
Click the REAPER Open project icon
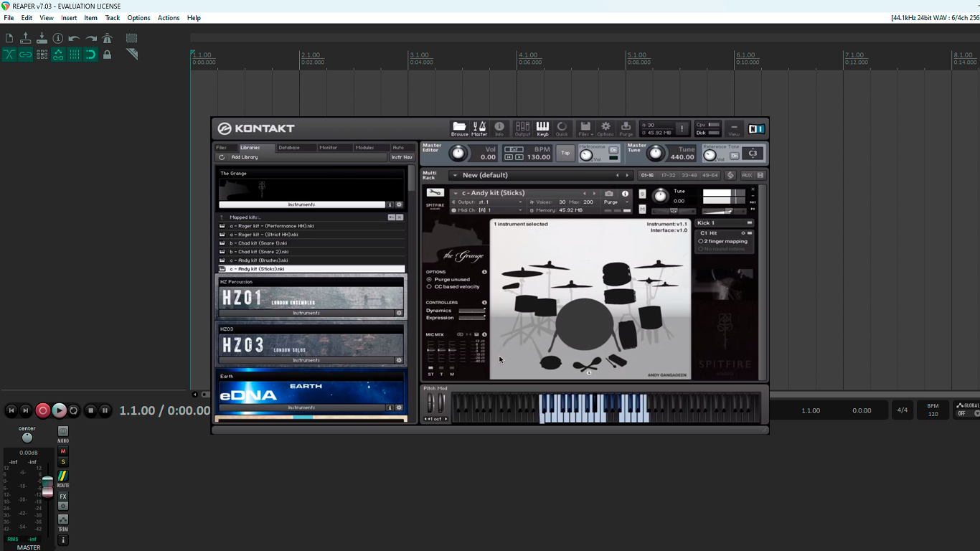coord(26,38)
